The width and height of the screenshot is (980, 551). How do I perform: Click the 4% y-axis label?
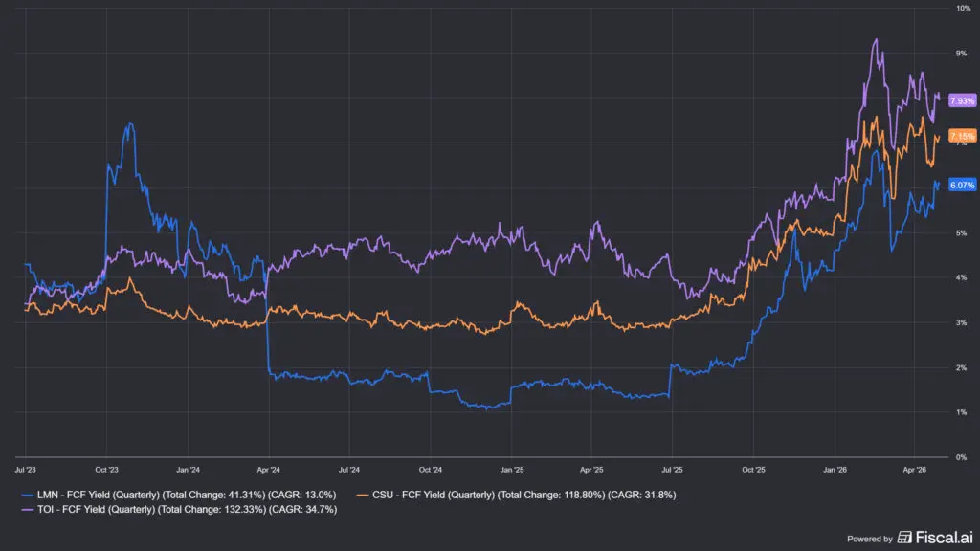[961, 278]
